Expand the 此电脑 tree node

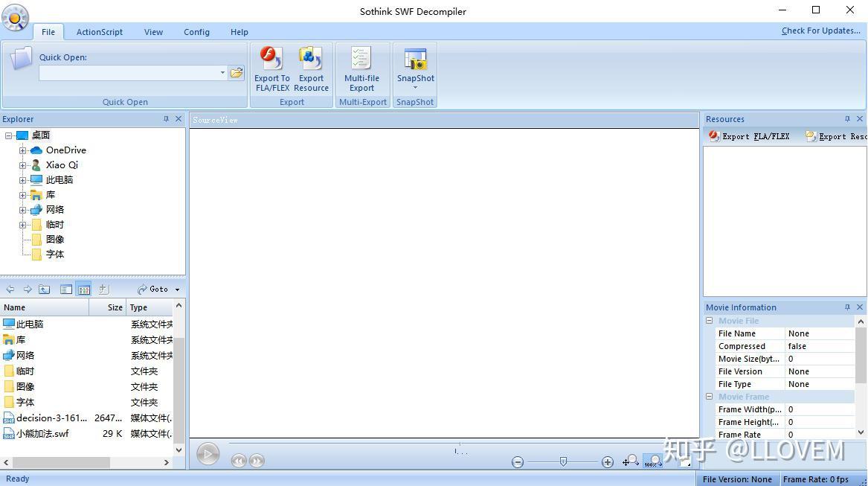tap(23, 180)
